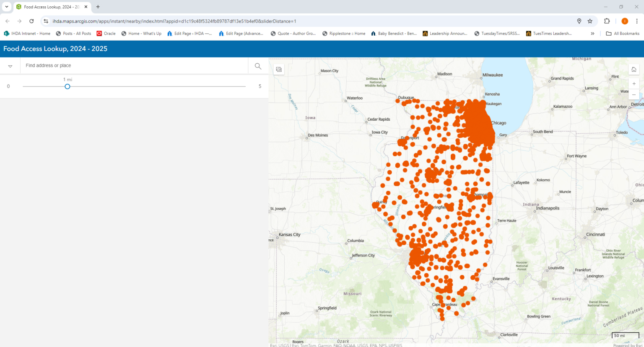Open a new tab with the plus button
The height and width of the screenshot is (347, 644).
(98, 7)
